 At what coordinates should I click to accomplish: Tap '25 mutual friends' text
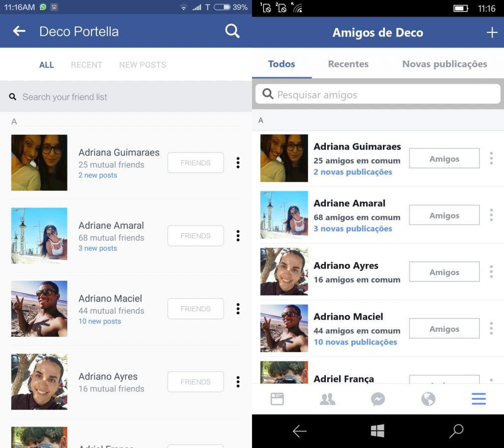tap(111, 164)
